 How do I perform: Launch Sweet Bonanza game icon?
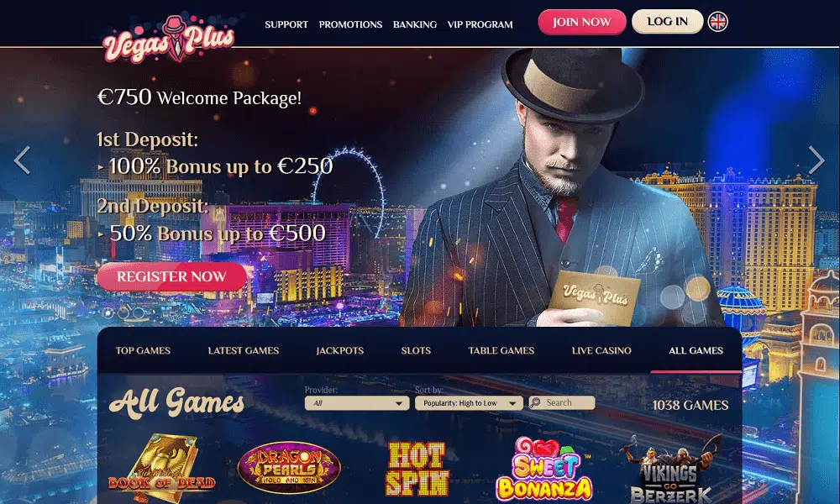[544, 470]
